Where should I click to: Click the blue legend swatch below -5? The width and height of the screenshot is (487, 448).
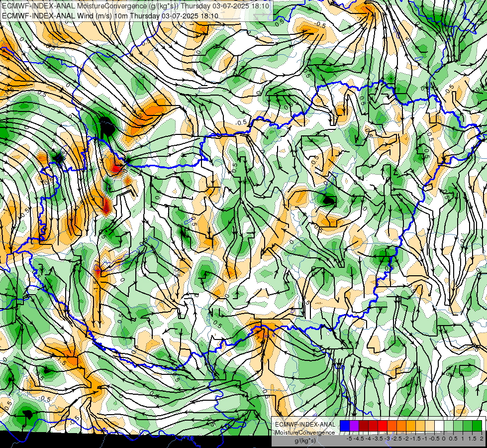[x=345, y=426]
